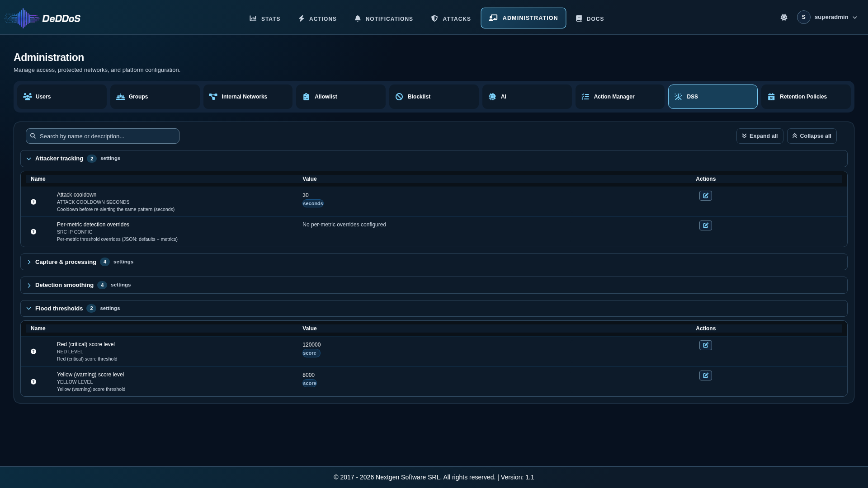
Task: Open the superadmin user dropdown
Action: pos(827,17)
